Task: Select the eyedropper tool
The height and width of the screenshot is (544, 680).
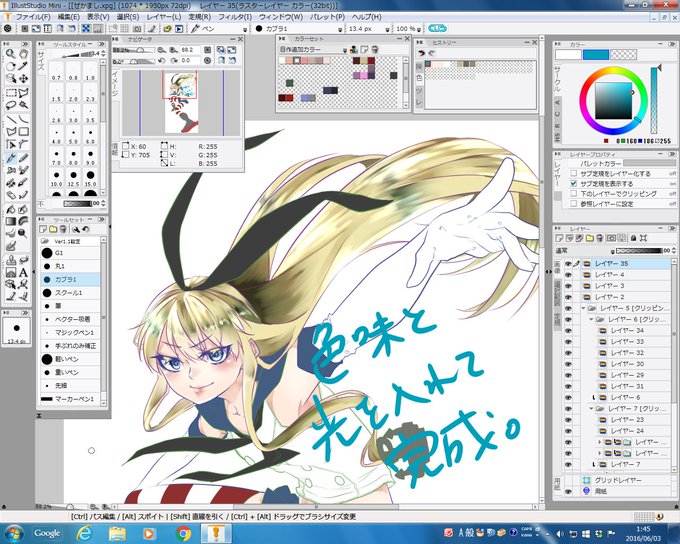Action: 23,66
